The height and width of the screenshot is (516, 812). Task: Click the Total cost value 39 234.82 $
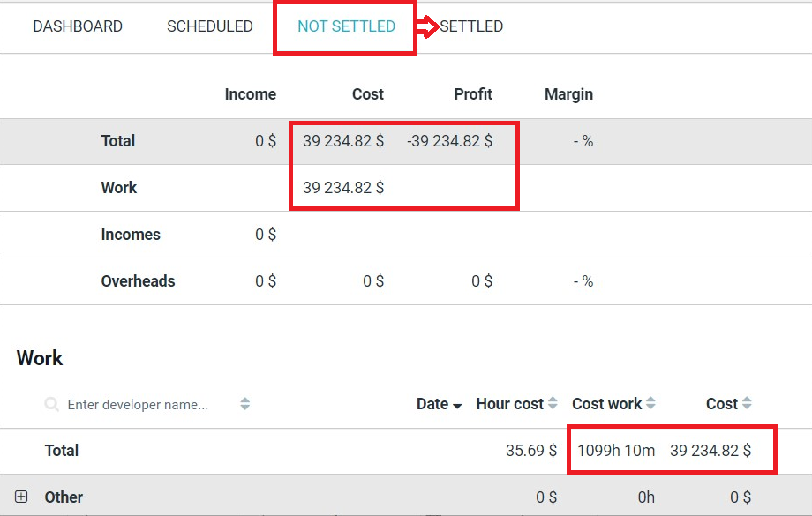click(343, 141)
